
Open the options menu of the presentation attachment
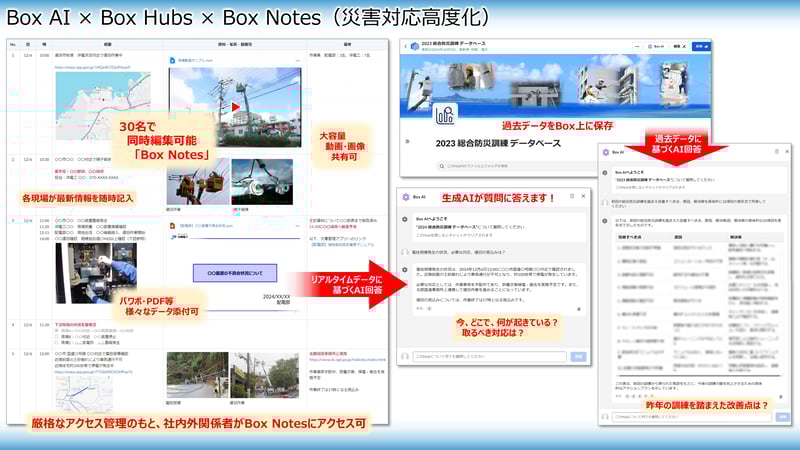(x=297, y=226)
